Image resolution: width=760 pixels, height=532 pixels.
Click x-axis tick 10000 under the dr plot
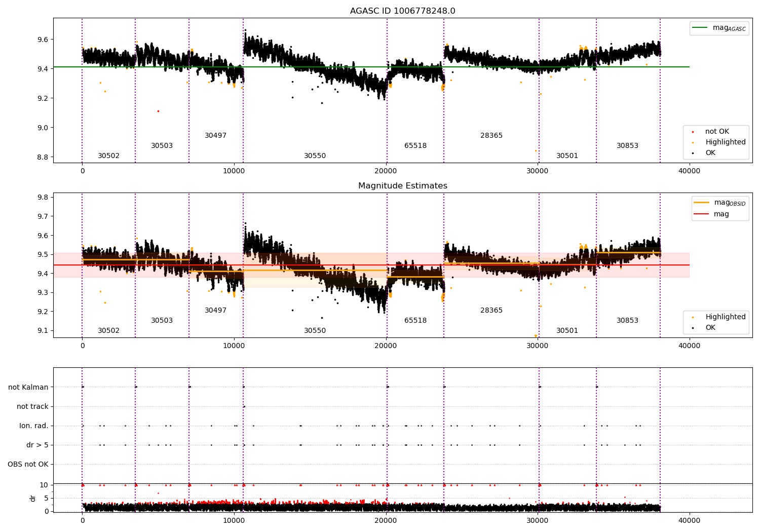[234, 520]
